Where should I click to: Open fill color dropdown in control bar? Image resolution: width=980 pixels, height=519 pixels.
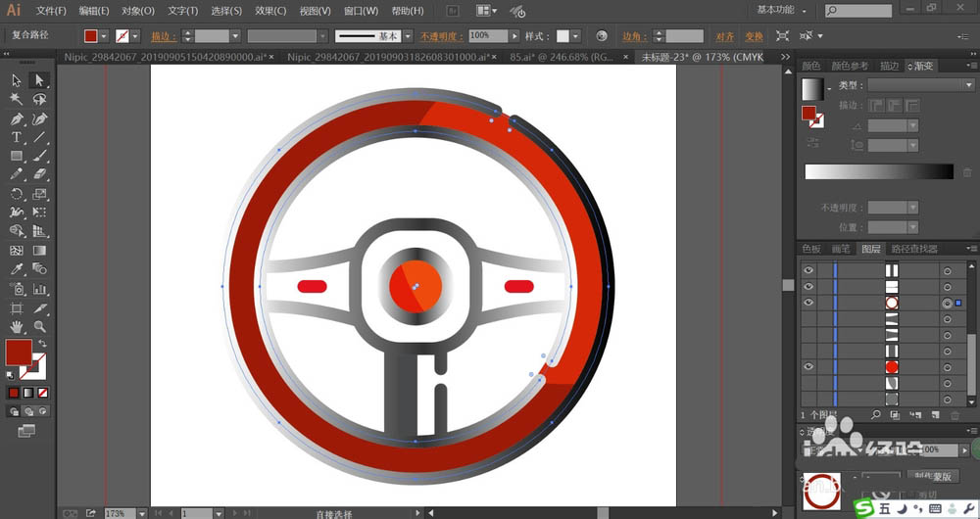tap(105, 36)
